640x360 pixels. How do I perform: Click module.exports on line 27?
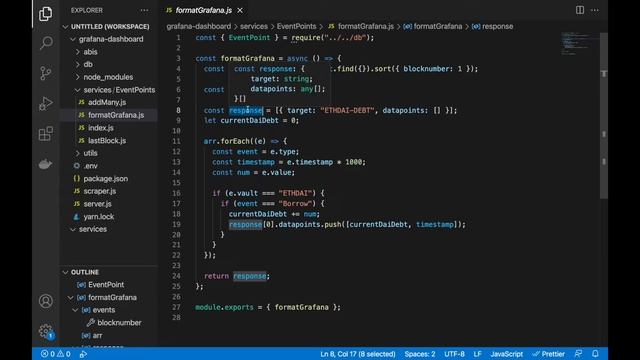pos(224,307)
